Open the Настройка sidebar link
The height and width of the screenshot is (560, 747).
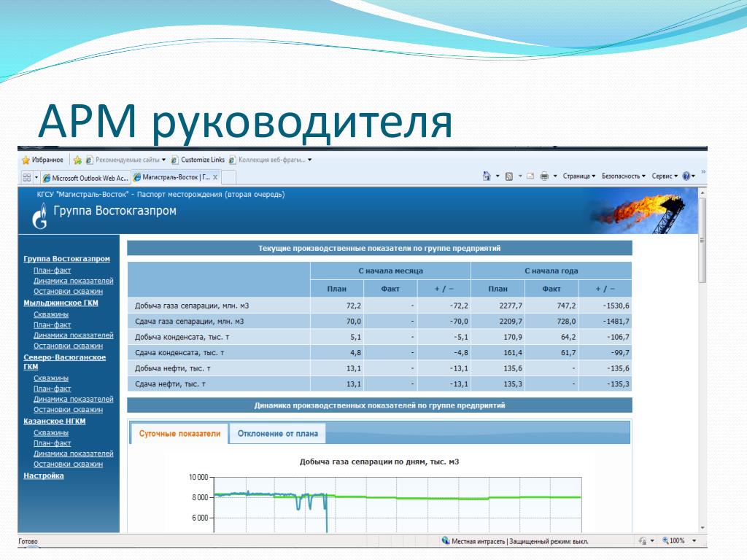tap(43, 475)
